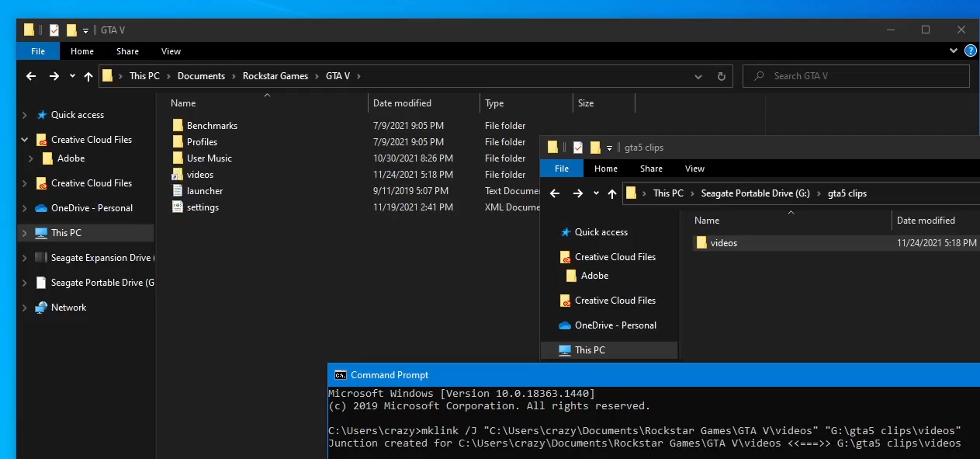The height and width of the screenshot is (459, 980).
Task: Open recent locations dropdown in GTA V window
Action: pyautogui.click(x=72, y=76)
